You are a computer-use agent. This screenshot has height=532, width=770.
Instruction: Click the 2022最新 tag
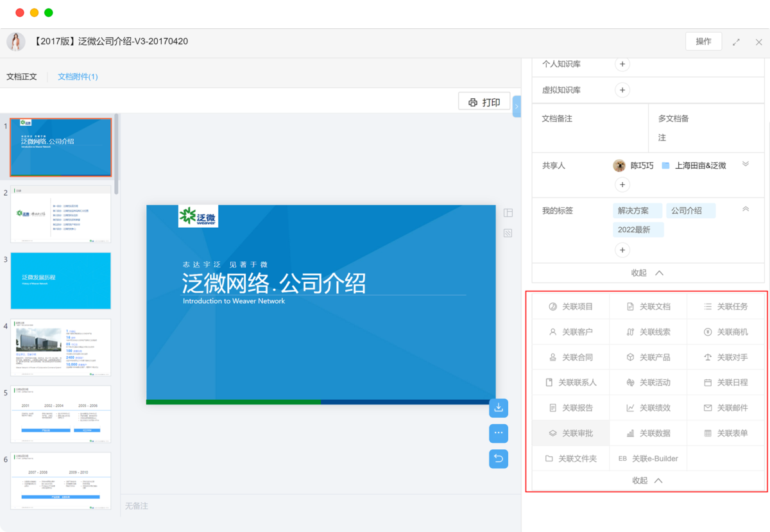tap(638, 230)
